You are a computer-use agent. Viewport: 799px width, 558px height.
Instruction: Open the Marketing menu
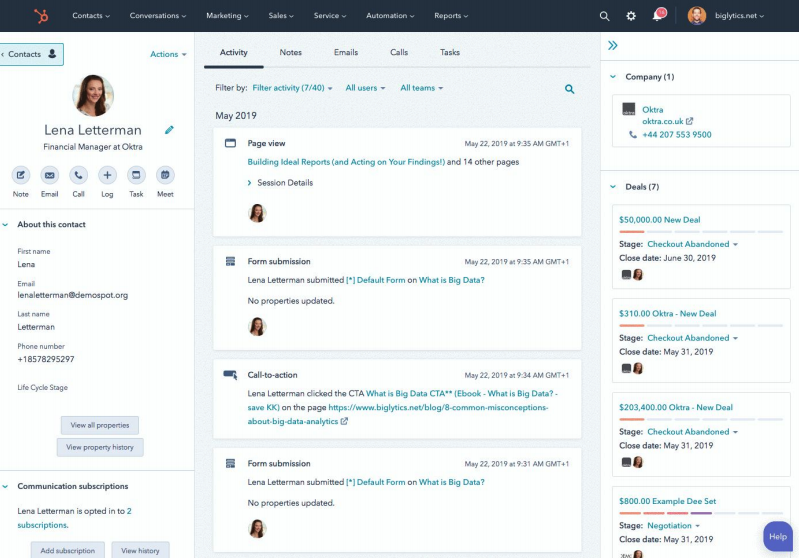[227, 16]
